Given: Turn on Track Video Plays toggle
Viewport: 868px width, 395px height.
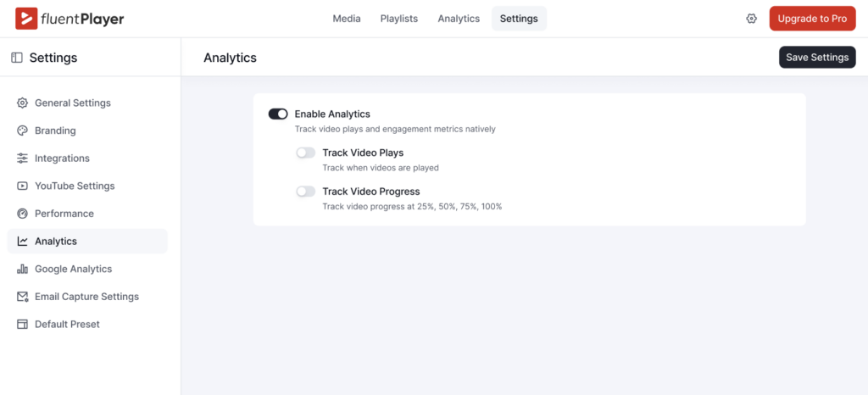Looking at the screenshot, I should (305, 153).
